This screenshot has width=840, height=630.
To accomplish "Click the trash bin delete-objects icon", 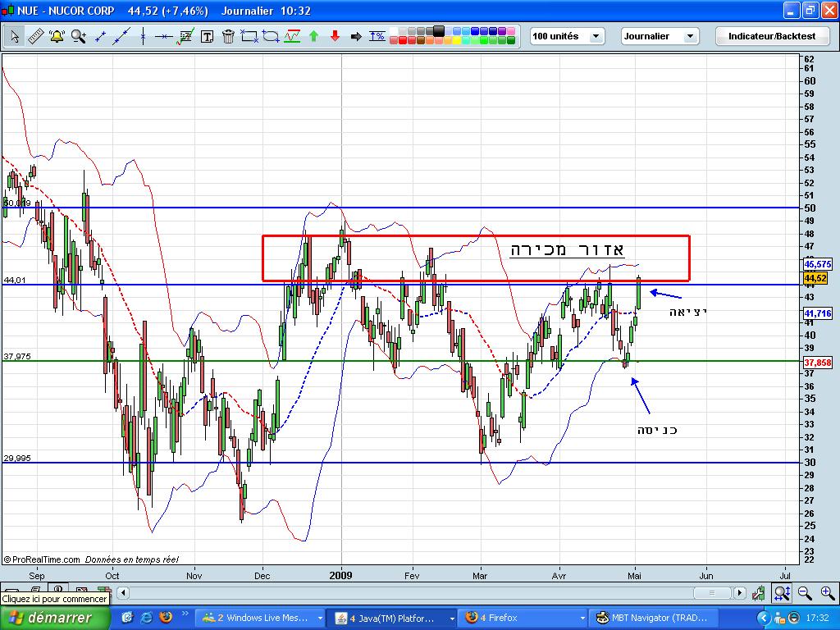I will pyautogui.click(x=228, y=36).
